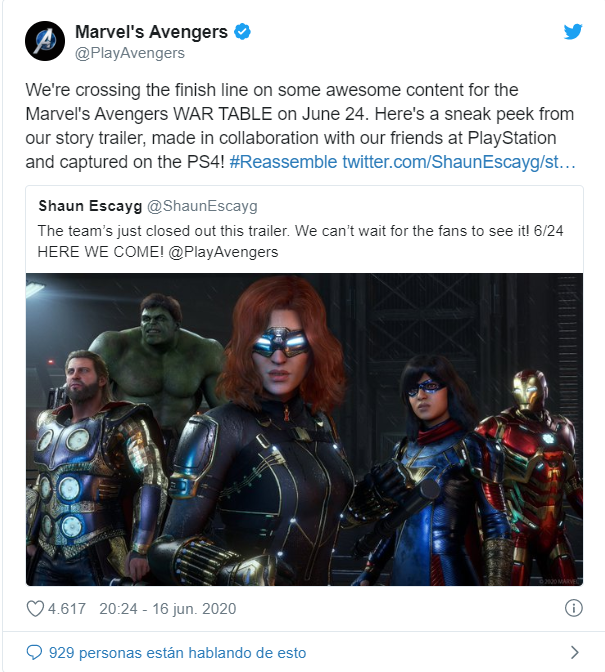
Task: Click the 4.617 likes count
Action: tap(66, 609)
